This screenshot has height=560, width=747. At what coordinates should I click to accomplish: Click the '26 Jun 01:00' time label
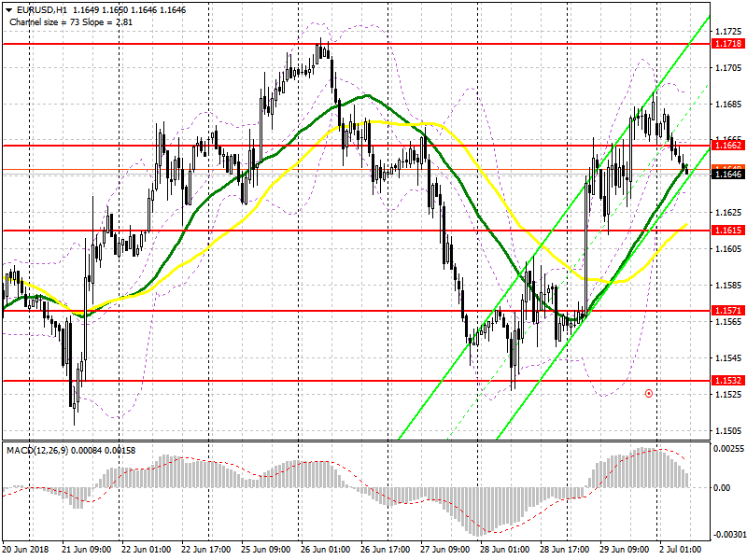click(x=325, y=549)
